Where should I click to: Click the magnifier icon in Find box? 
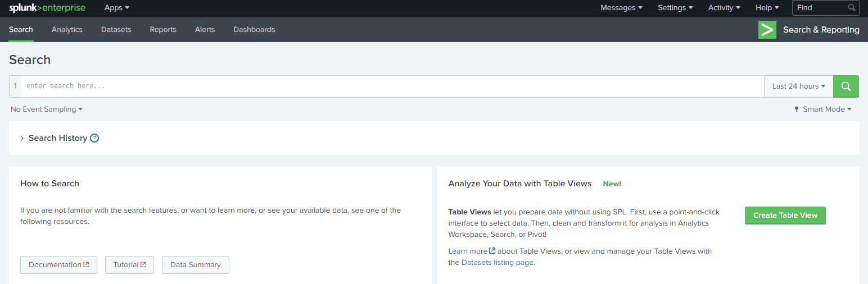[852, 8]
